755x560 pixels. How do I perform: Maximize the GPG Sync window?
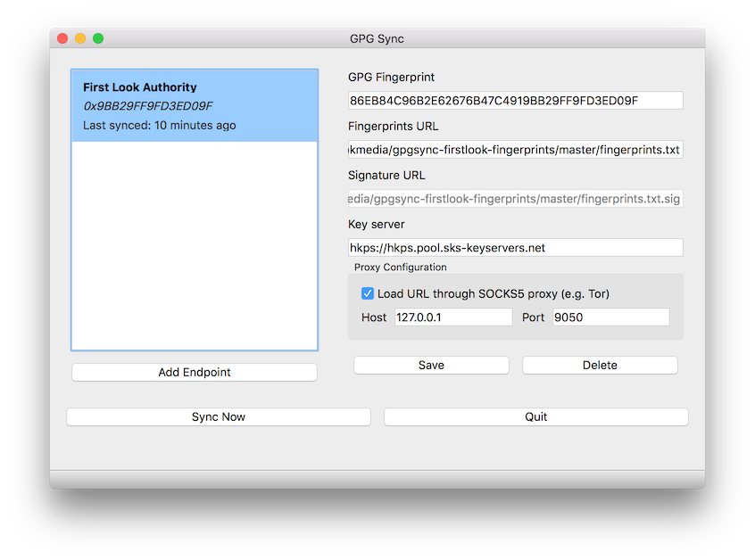[98, 38]
